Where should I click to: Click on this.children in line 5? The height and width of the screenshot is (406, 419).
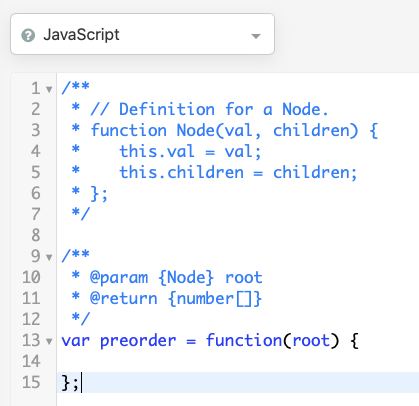(182, 172)
